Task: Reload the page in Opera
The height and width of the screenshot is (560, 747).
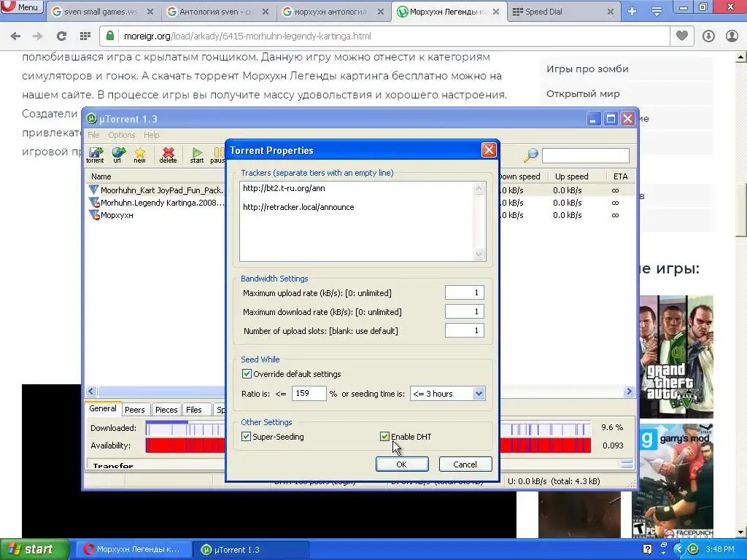Action: click(61, 36)
